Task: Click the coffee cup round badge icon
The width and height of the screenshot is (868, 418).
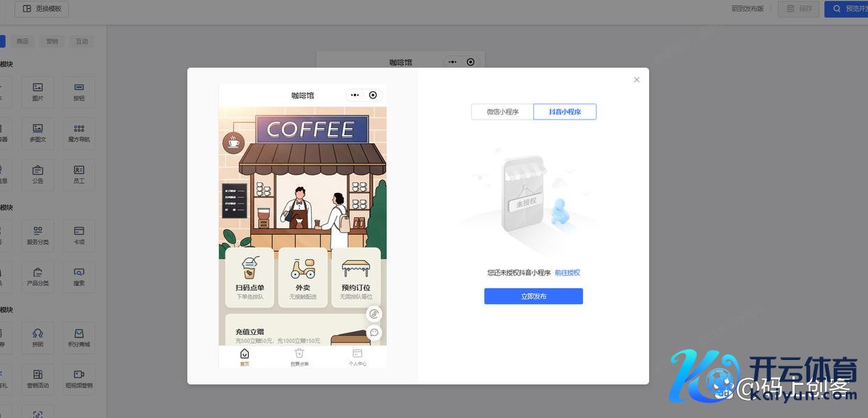Action: pyautogui.click(x=233, y=143)
